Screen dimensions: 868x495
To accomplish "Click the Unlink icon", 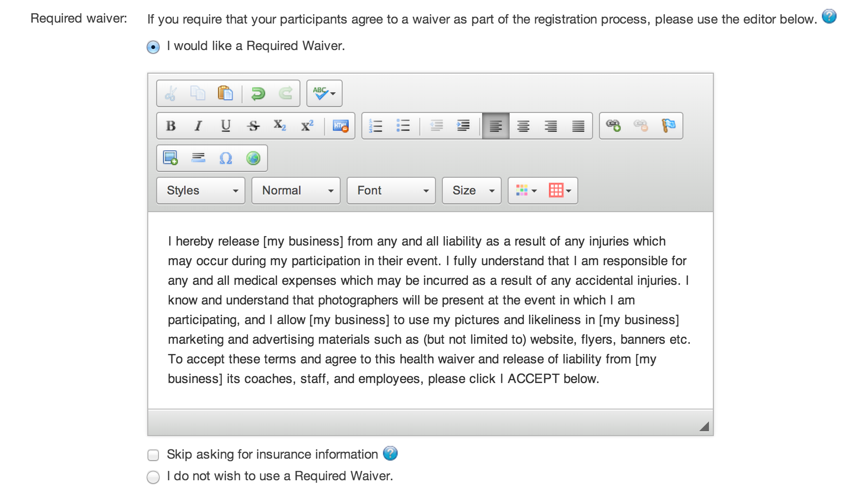I will (x=641, y=126).
